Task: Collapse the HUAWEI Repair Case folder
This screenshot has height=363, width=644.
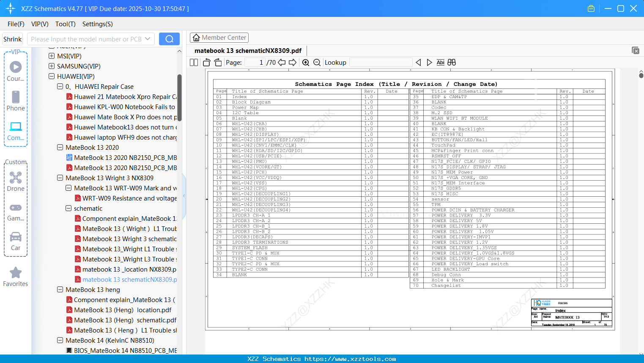Action: tap(60, 87)
